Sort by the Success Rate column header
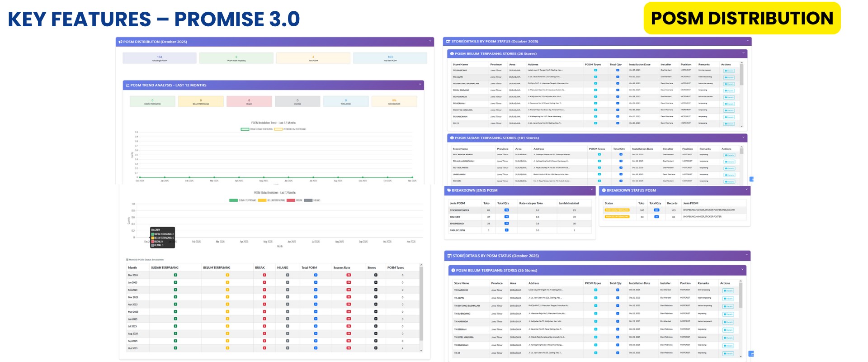868x362 pixels. 342,268
